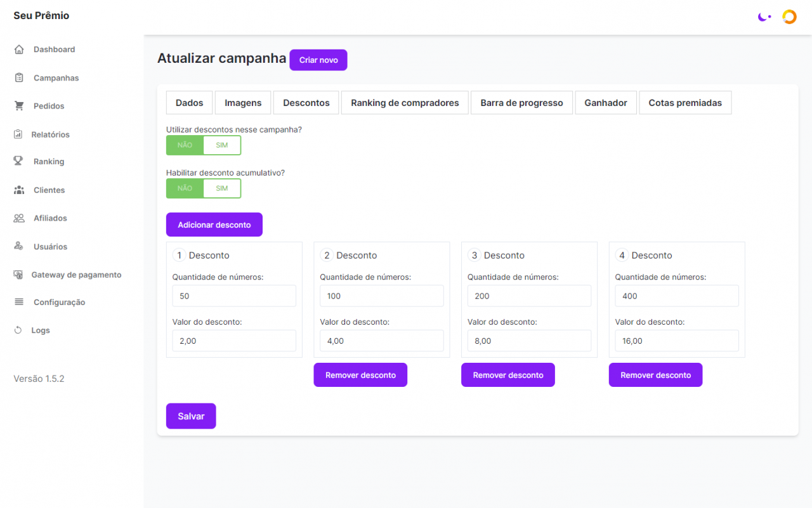Focus the discount value field showing 8,00
Viewport: 812px width, 508px height.
pos(529,341)
